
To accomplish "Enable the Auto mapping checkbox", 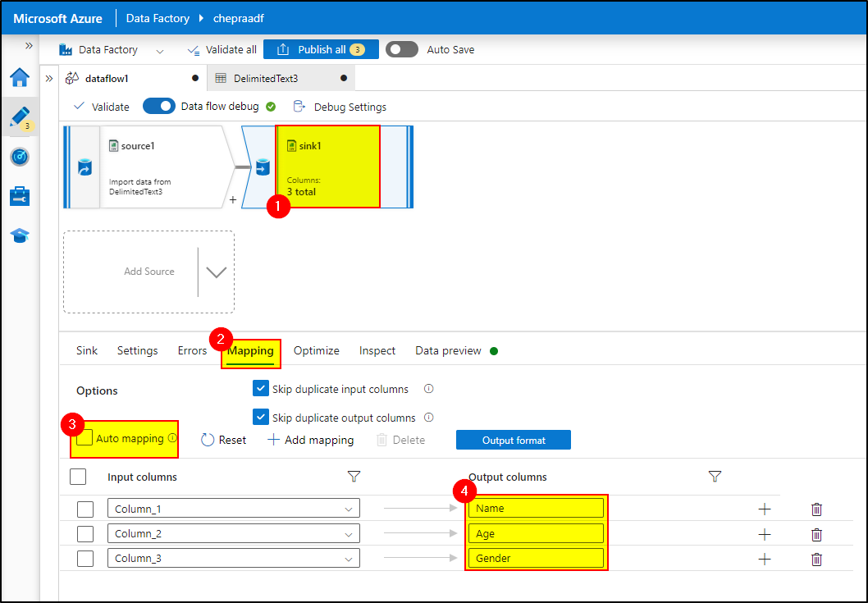I will [82, 438].
